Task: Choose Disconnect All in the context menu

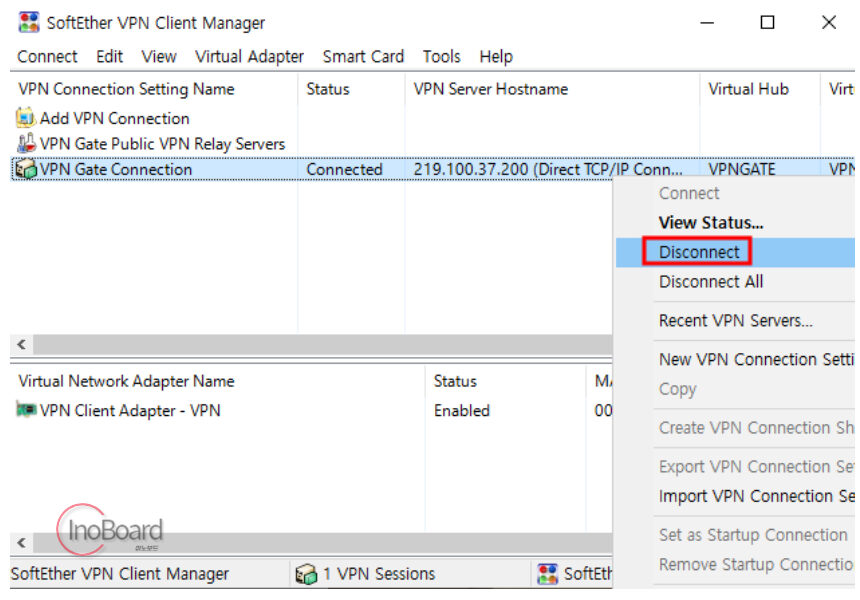Action: [x=735, y=282]
